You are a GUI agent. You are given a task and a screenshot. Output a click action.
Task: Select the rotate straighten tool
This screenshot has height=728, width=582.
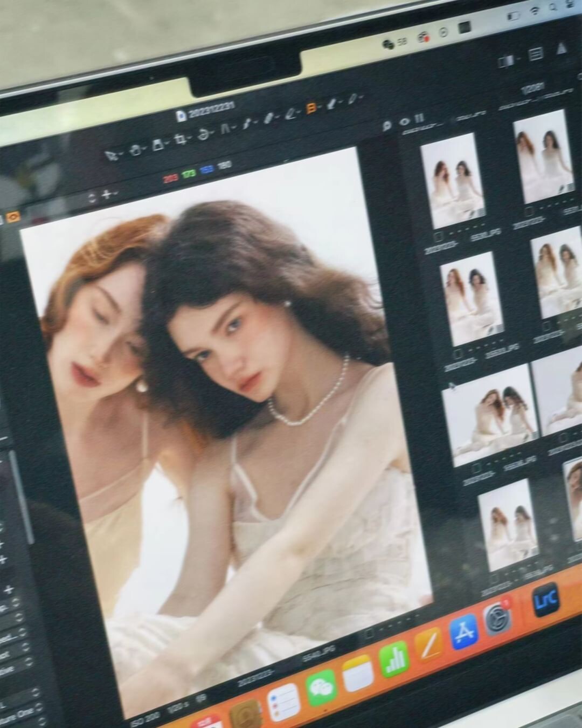tap(203, 134)
